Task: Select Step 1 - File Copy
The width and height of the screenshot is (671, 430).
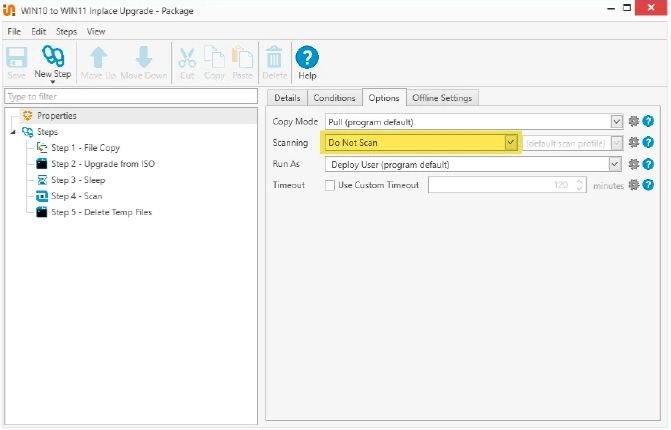Action: 86,148
